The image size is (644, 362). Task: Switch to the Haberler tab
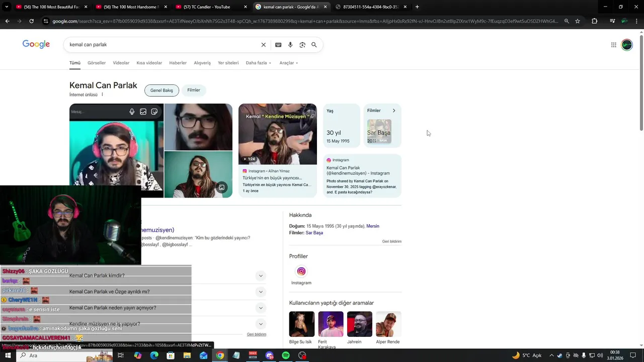(x=178, y=63)
